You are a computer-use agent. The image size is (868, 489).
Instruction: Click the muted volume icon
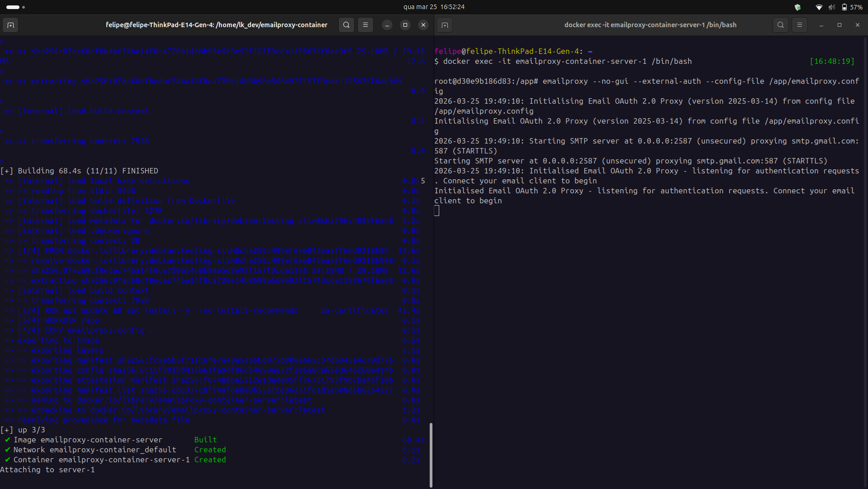(831, 7)
